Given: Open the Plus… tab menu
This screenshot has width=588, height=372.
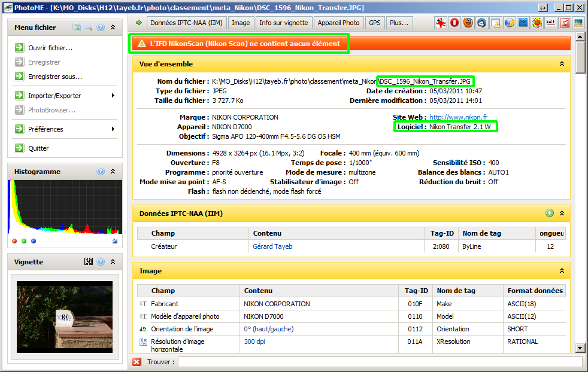Looking at the screenshot, I should (x=399, y=23).
